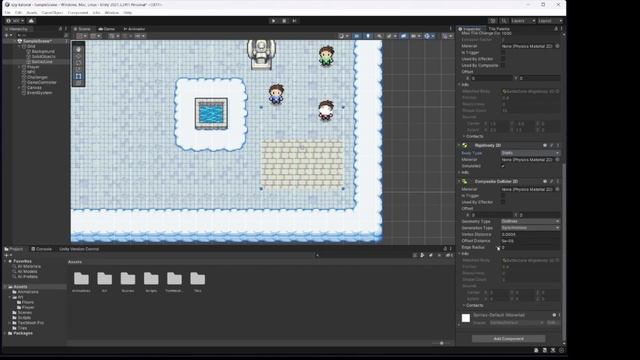Select the Move tool in Scene toolbar

coord(78,56)
